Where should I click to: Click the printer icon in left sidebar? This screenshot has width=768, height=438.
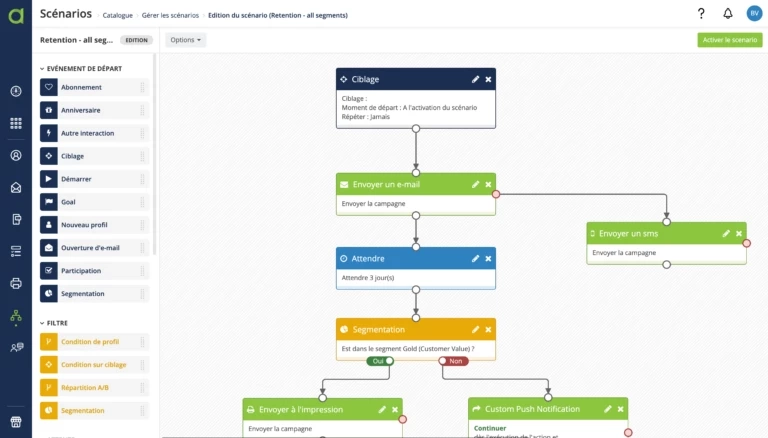coord(15,283)
